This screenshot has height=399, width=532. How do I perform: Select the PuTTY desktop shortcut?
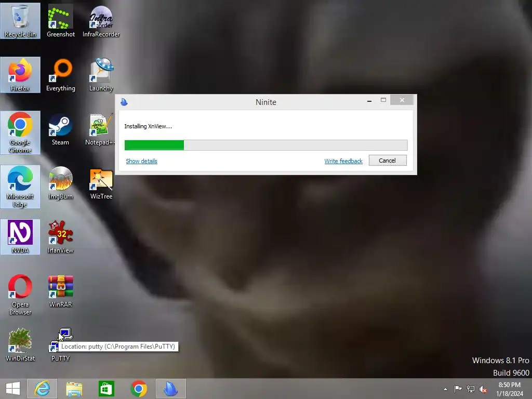[x=60, y=345]
